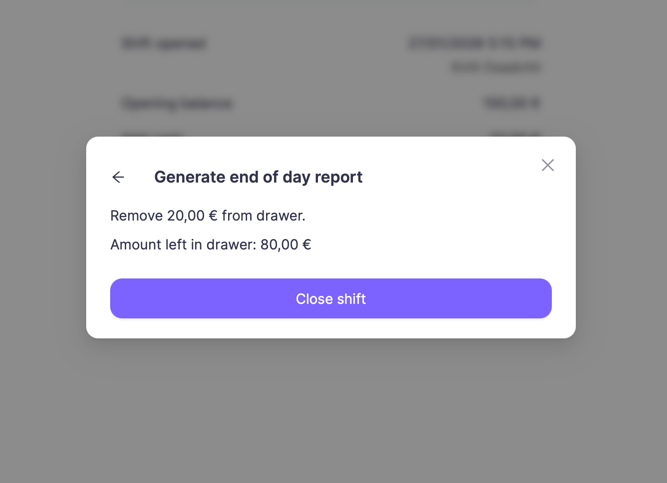Click the blurred shift opened date and time
The image size is (667, 483).
pyautogui.click(x=474, y=44)
